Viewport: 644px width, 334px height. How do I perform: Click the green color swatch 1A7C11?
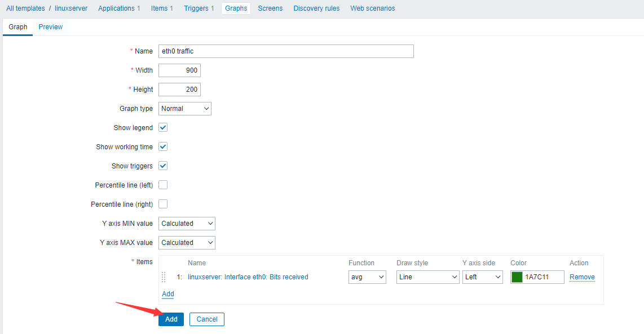click(517, 277)
